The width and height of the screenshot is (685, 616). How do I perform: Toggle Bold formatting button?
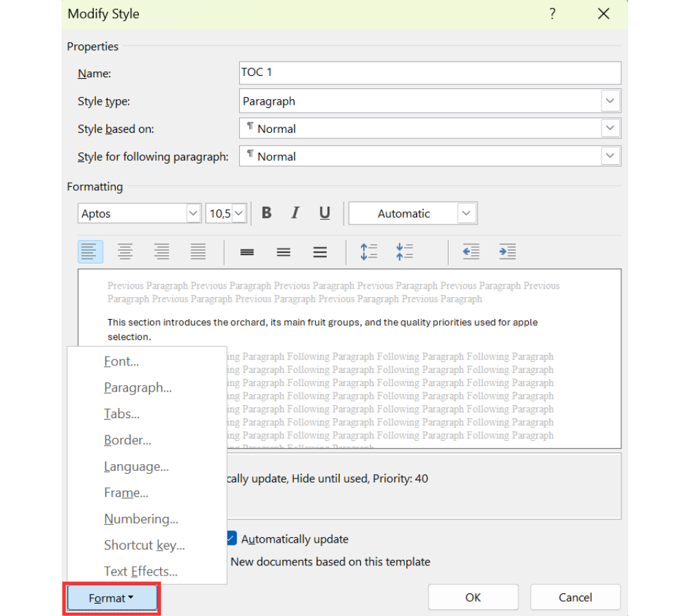click(x=266, y=213)
